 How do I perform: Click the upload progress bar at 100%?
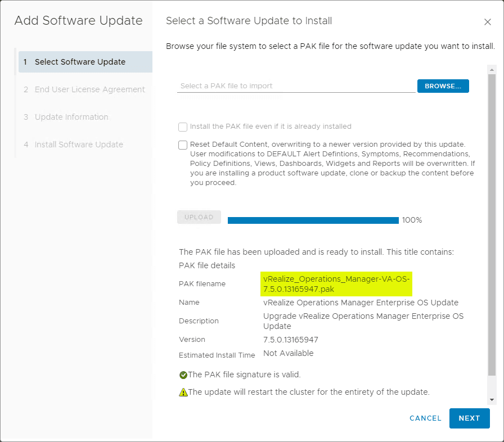313,220
